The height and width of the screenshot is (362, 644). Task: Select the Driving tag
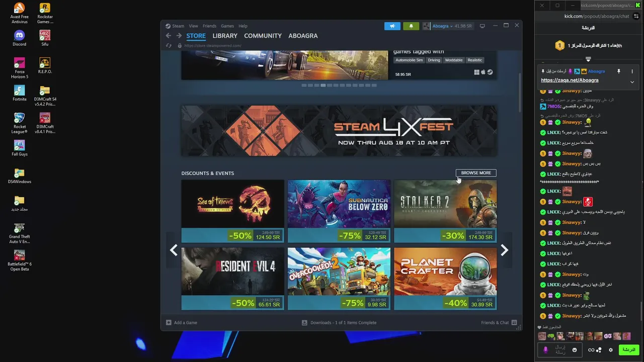click(434, 60)
